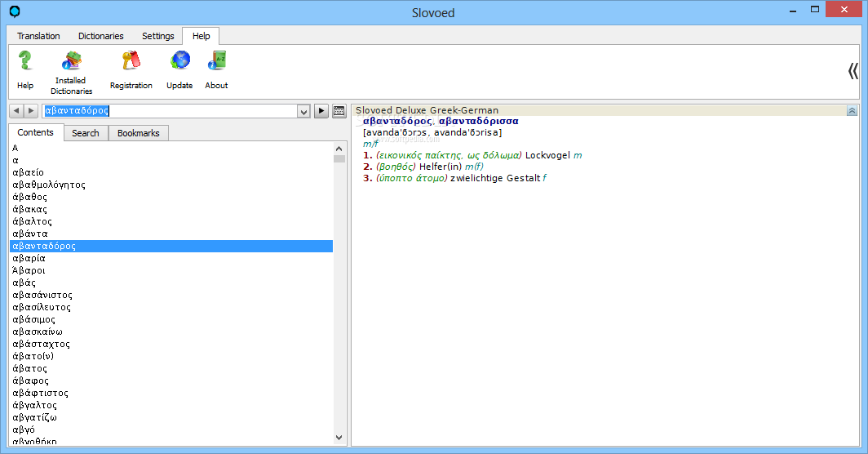Screen dimensions: 868x454
Task: Select the entry 'αβάσιμος'
Action: (171, 319)
